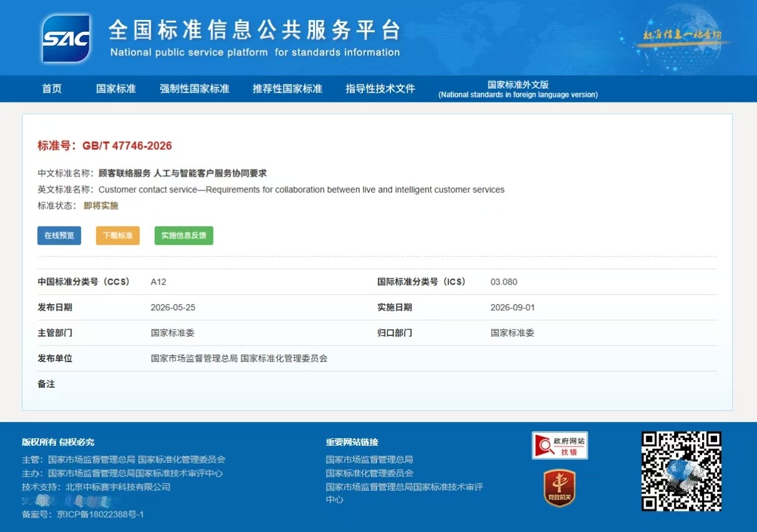Screen dimensions: 757x532
Task: Open 指导性技术文件 navigation item
Action: (x=380, y=89)
